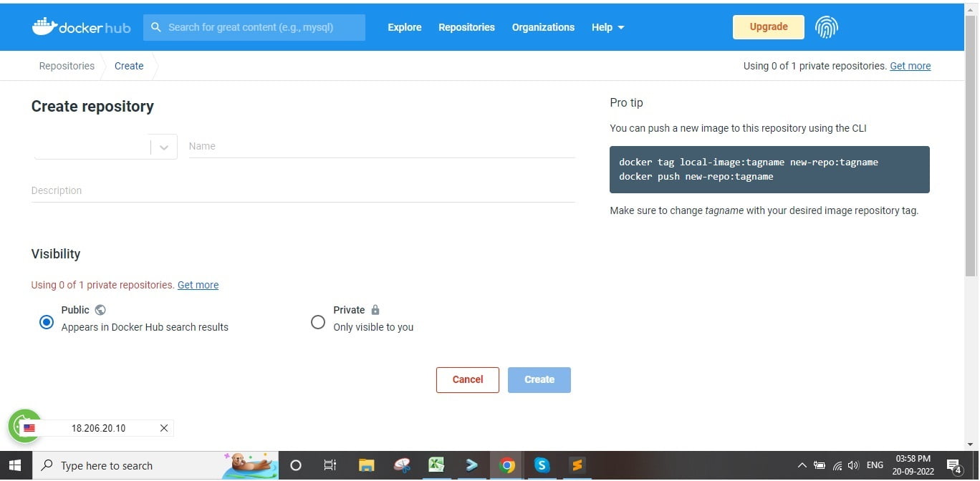Click Get more link under Visibility

pos(198,285)
